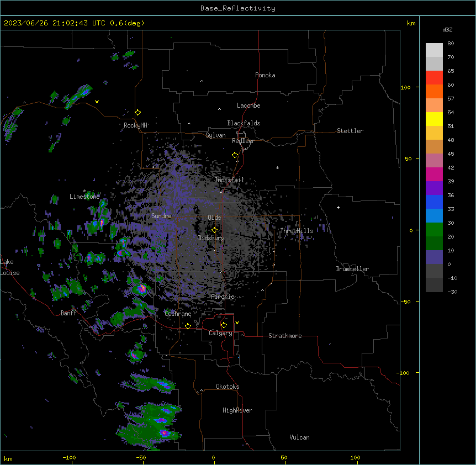
Task: Select the Sylvan label
Action: pyautogui.click(x=215, y=135)
